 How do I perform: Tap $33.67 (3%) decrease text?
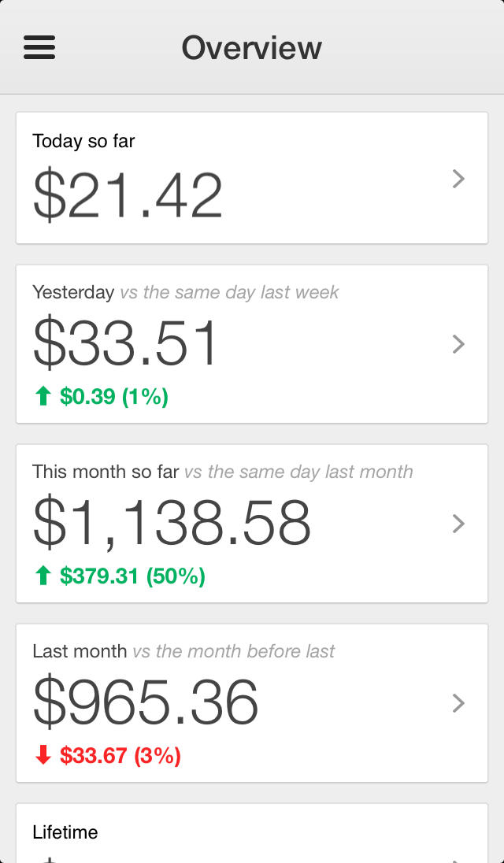[x=120, y=756]
